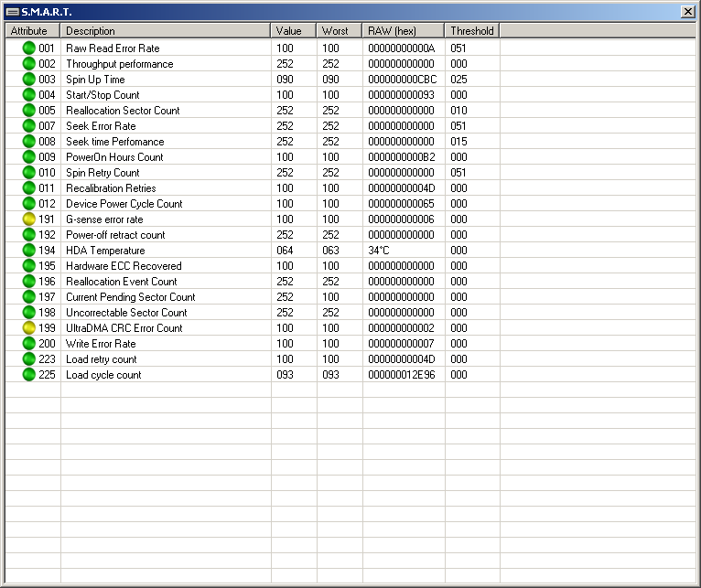
Task: Click the green icon for attribute 005
Action: click(x=28, y=111)
